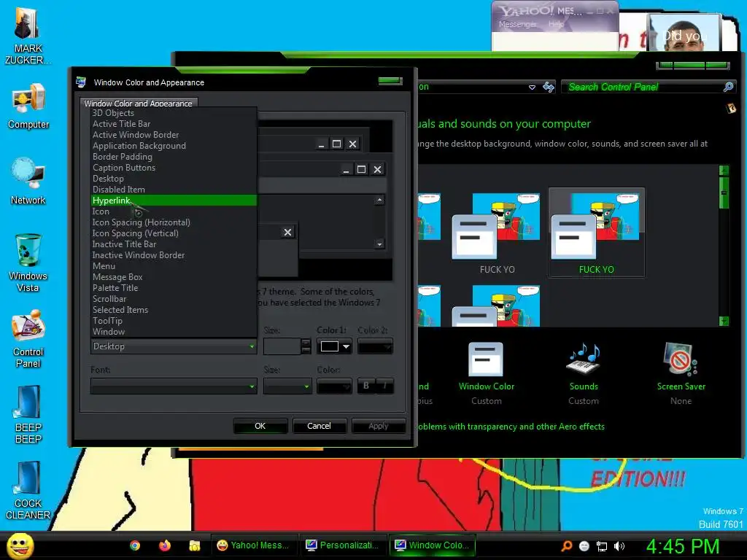Click the volume speaker tray icon
Viewport: 747px width, 560px height.
tap(619, 546)
